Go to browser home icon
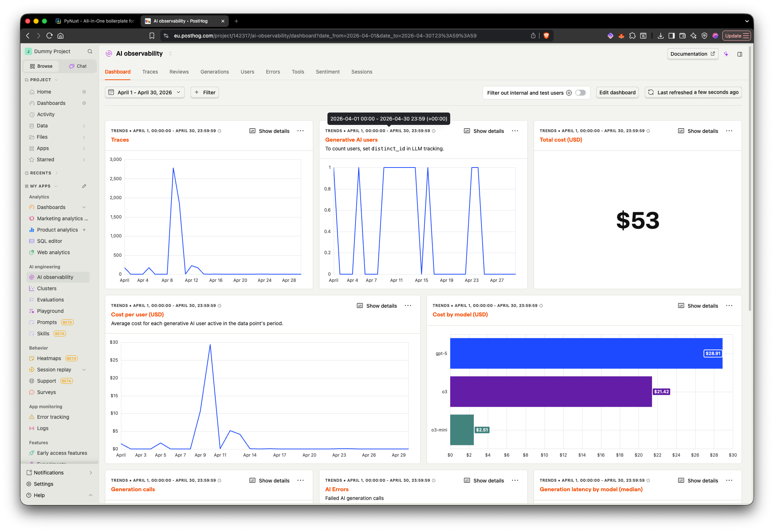This screenshot has height=532, width=774. point(60,36)
